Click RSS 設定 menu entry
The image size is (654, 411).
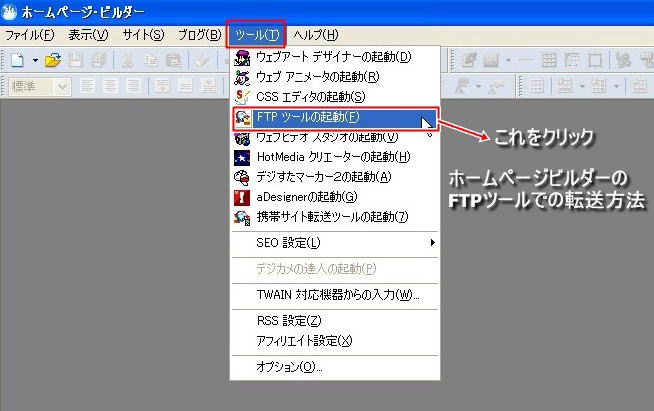click(x=288, y=320)
